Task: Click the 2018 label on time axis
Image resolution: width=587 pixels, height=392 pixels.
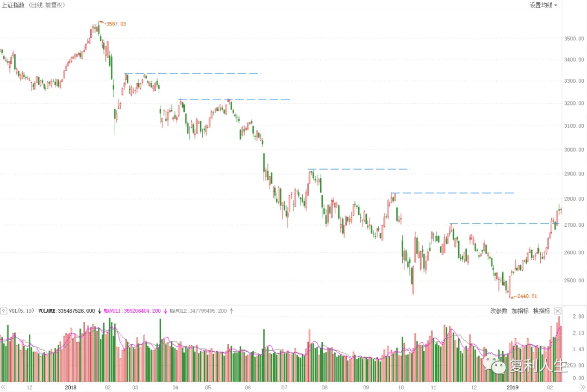Action: coord(71,388)
